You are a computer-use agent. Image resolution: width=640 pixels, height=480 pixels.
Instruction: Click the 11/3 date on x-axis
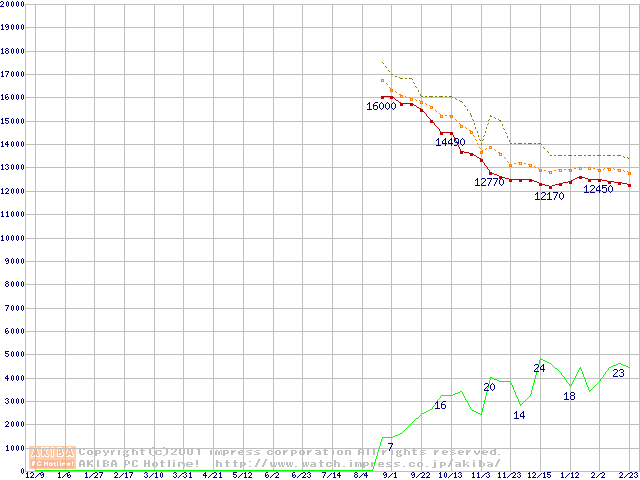click(480, 475)
